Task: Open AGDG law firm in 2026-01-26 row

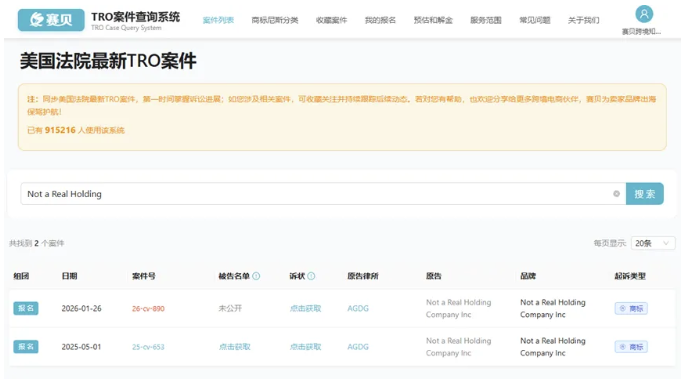Action: (x=358, y=309)
